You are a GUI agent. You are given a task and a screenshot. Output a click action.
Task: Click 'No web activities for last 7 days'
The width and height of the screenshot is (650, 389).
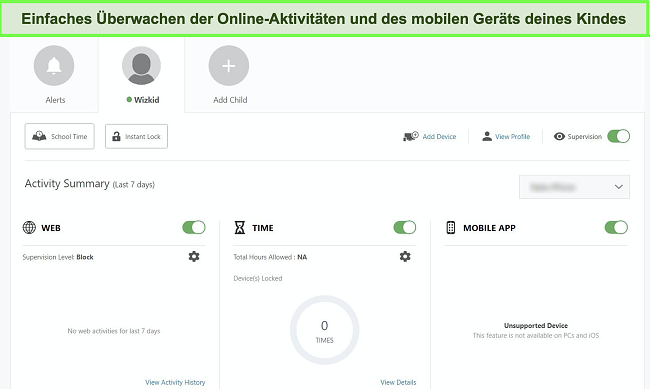coord(114,331)
